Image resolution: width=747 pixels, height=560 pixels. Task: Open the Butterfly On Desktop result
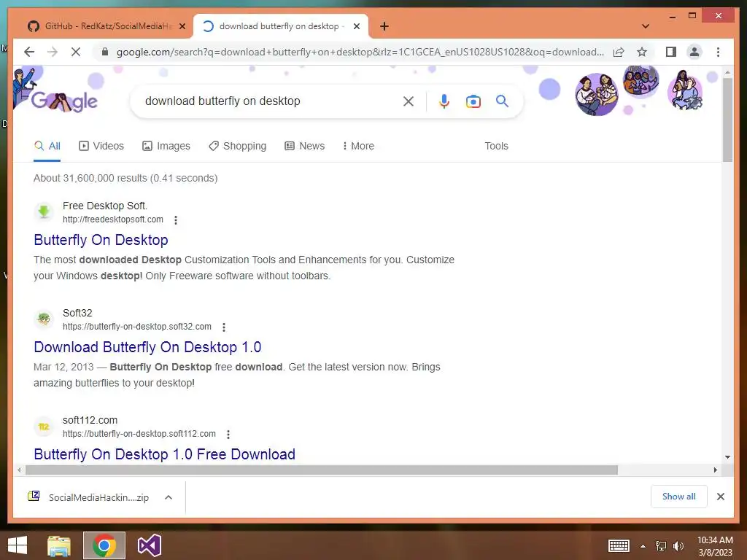101,240
